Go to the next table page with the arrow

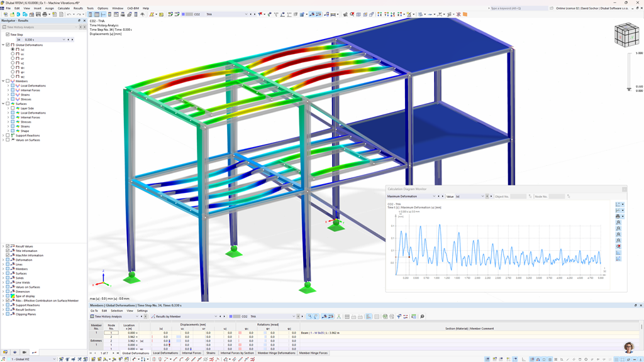coord(113,353)
